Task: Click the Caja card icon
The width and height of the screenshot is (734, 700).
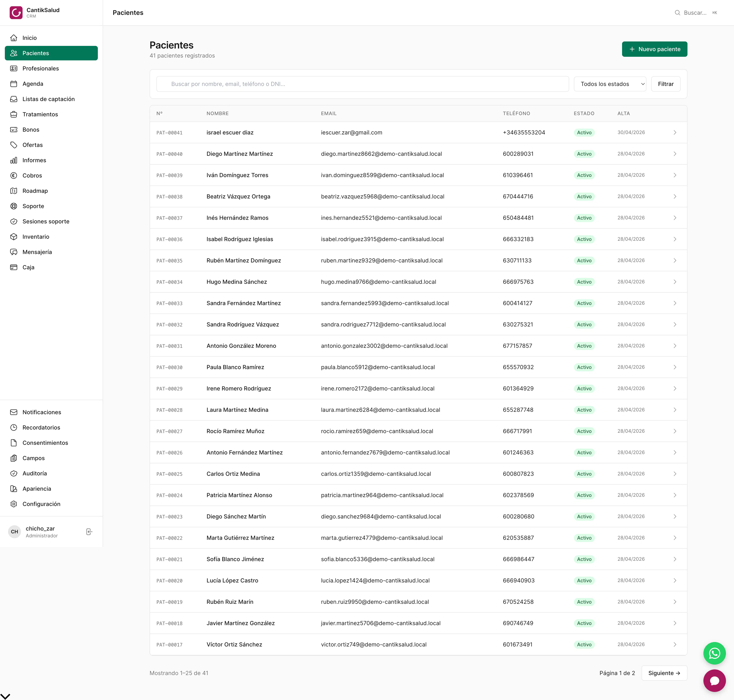Action: coord(14,267)
